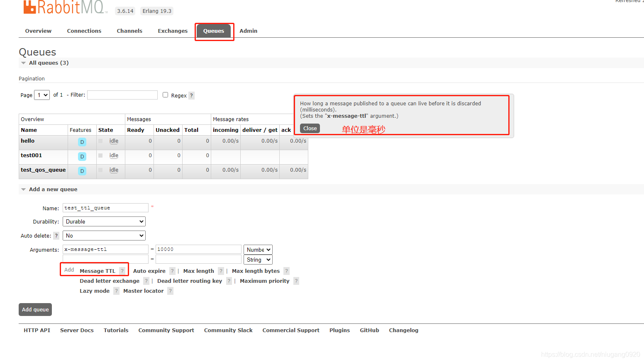The height and width of the screenshot is (362, 644).
Task: Open the test001 queue
Action: pos(32,155)
